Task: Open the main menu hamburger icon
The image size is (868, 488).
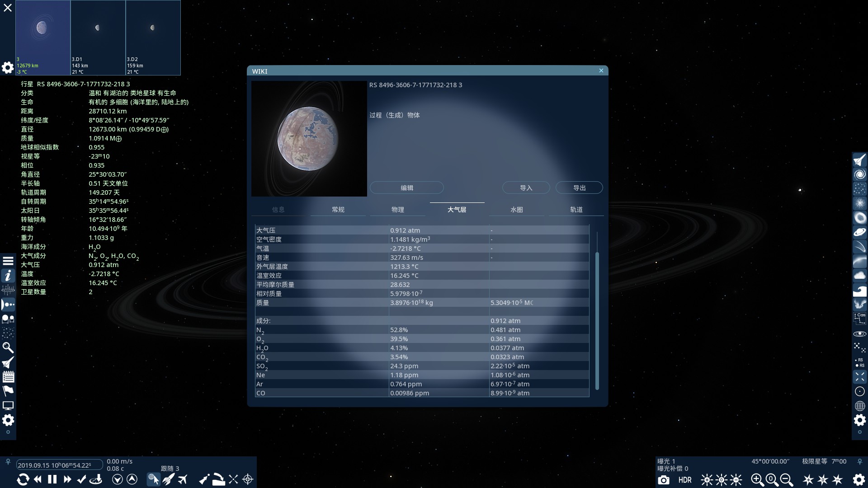Action: (x=8, y=261)
